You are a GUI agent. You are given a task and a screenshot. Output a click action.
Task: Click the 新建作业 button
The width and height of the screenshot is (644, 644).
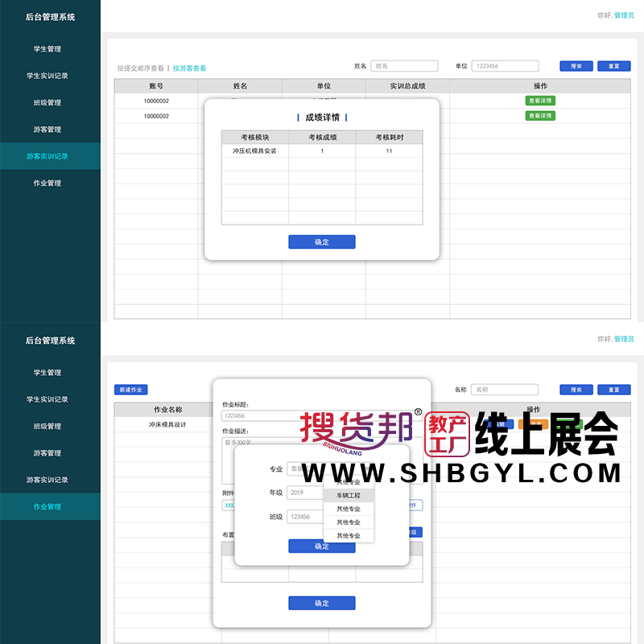[131, 390]
